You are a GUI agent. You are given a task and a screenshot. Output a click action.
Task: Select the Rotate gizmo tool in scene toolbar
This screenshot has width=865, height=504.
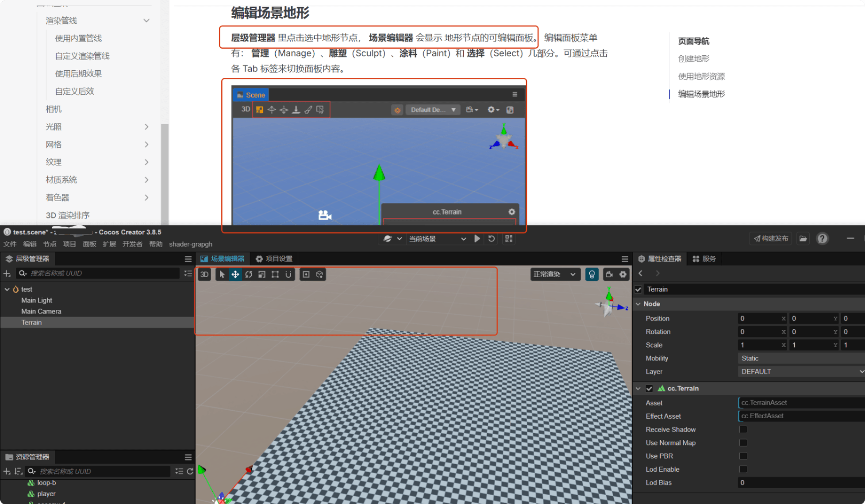point(249,275)
